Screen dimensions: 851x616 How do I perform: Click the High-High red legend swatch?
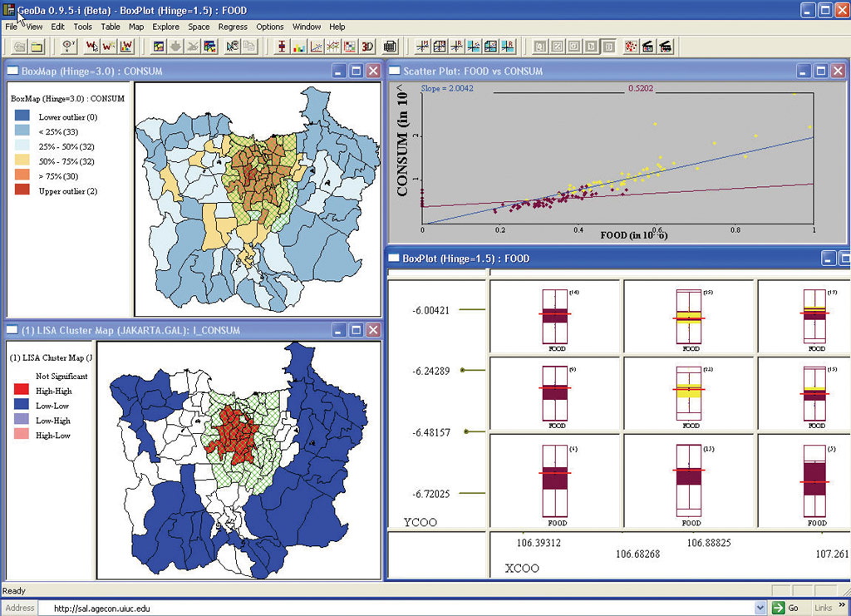coord(21,389)
